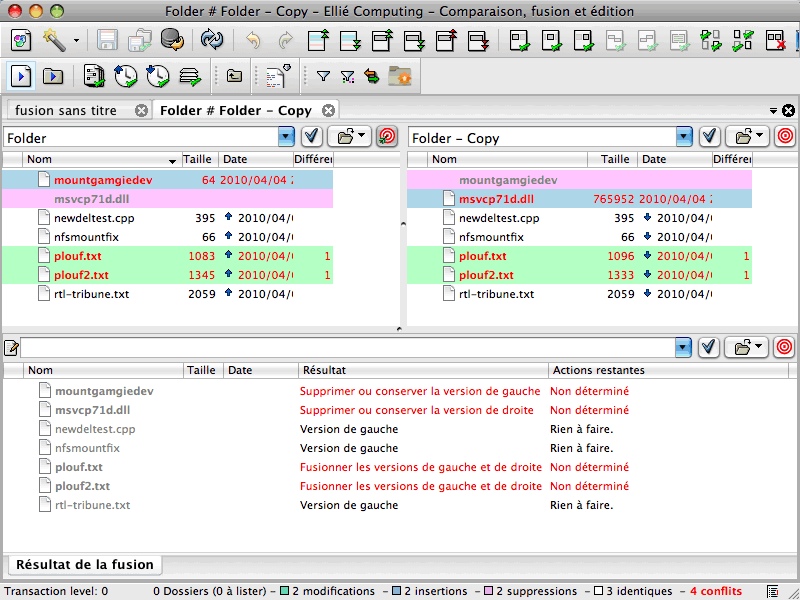Refresh the comparison with the circular arrows icon

[212, 39]
